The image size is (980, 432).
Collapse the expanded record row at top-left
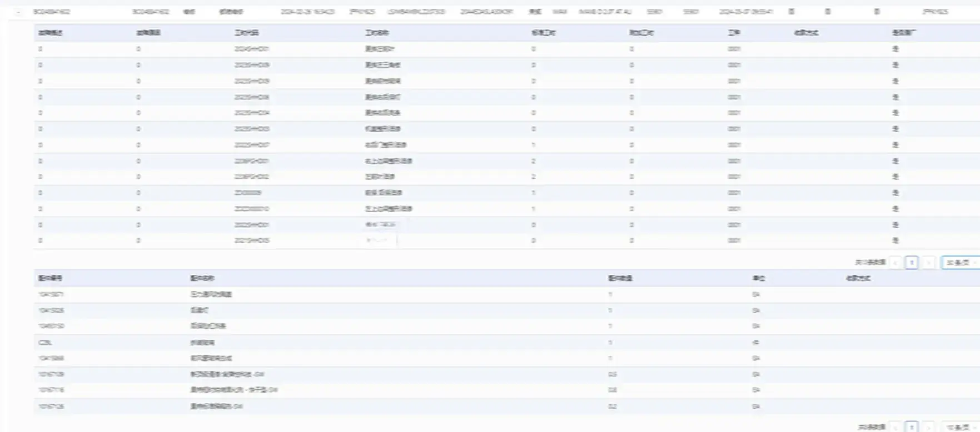point(19,12)
